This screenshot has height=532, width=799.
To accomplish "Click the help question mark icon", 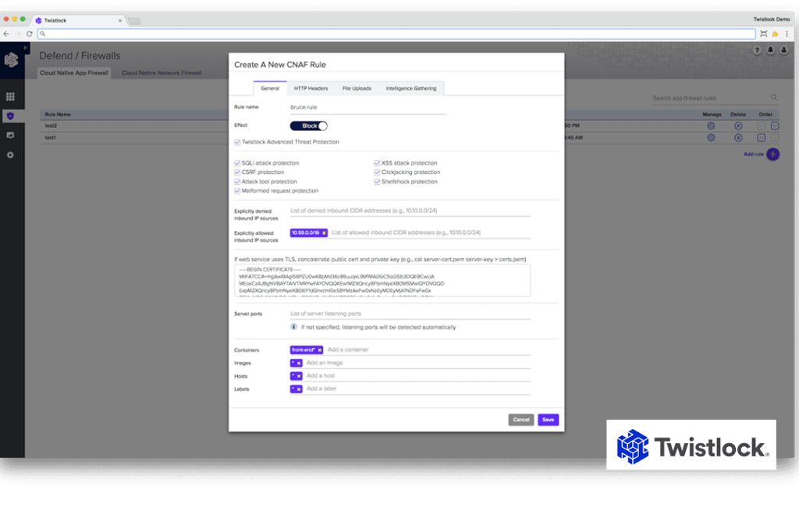I will coord(757,50).
